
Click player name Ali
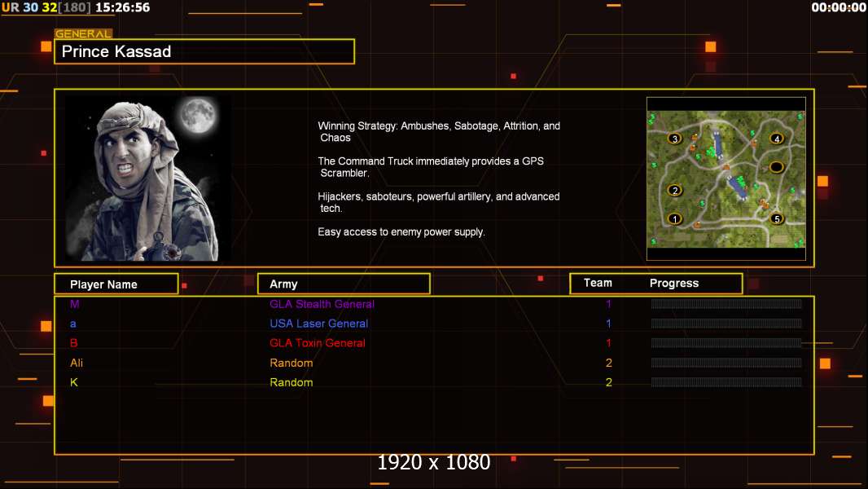(77, 363)
